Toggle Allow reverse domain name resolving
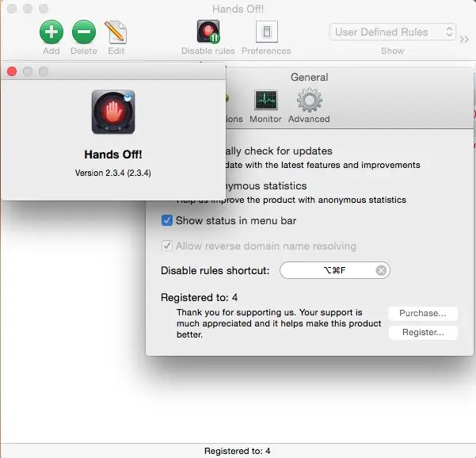 point(167,246)
